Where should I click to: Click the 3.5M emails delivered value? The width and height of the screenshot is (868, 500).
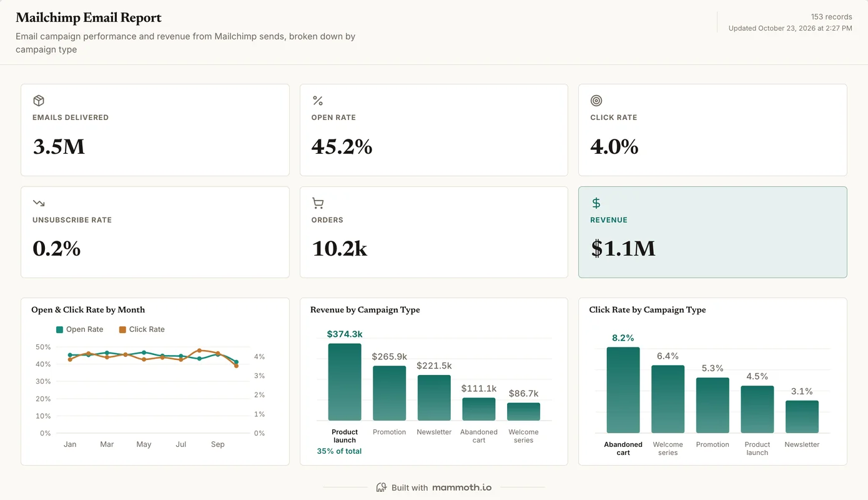click(x=59, y=147)
